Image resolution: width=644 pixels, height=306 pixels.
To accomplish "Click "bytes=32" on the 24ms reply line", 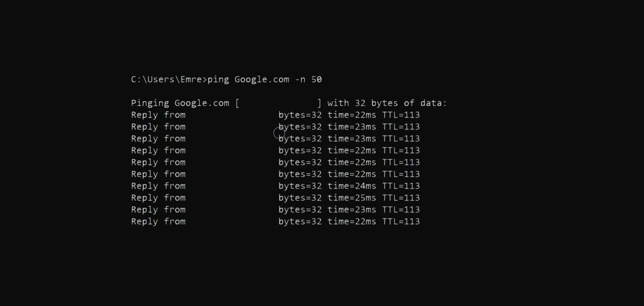I will (300, 186).
